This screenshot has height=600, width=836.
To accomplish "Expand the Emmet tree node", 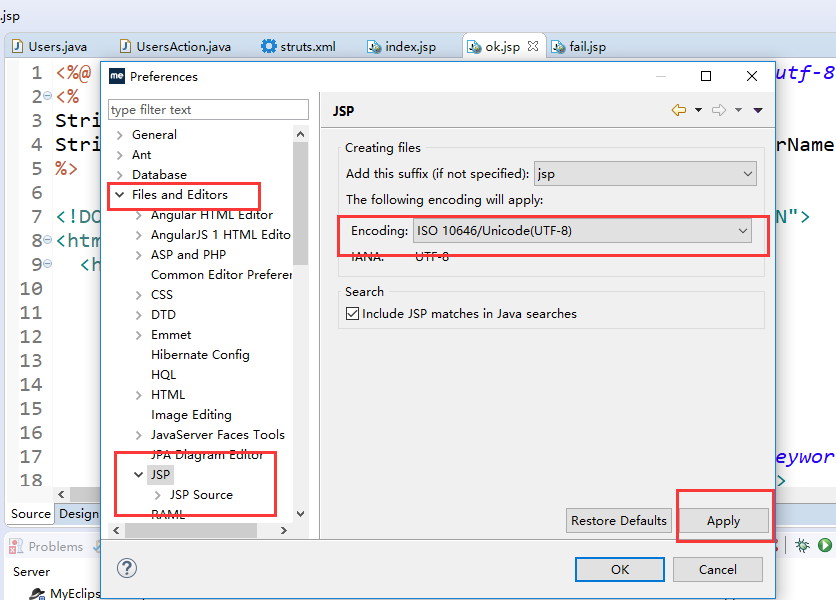I will tap(139, 335).
